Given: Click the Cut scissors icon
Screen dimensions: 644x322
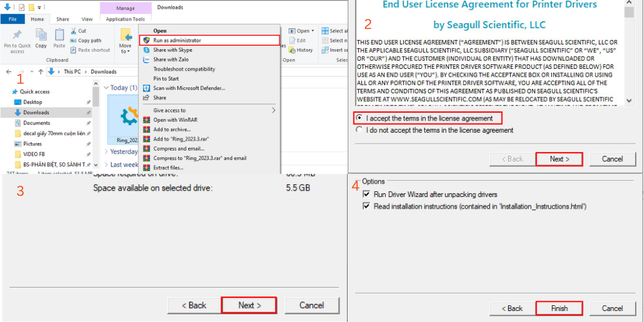Looking at the screenshot, I should (x=73, y=31).
